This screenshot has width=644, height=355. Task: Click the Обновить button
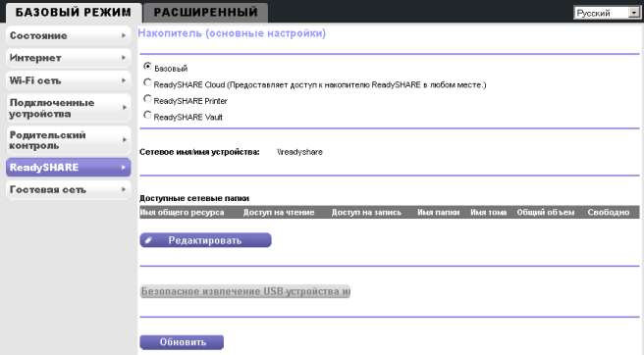click(x=182, y=342)
